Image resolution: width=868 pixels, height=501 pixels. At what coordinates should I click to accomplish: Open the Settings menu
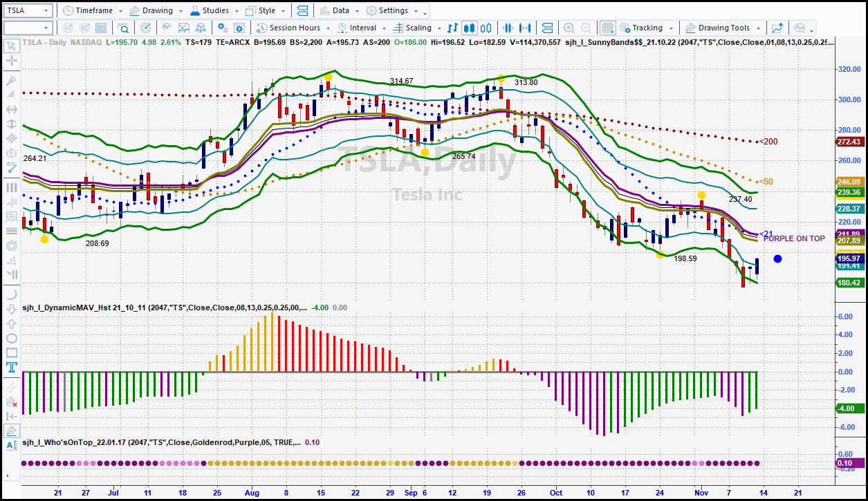click(391, 11)
